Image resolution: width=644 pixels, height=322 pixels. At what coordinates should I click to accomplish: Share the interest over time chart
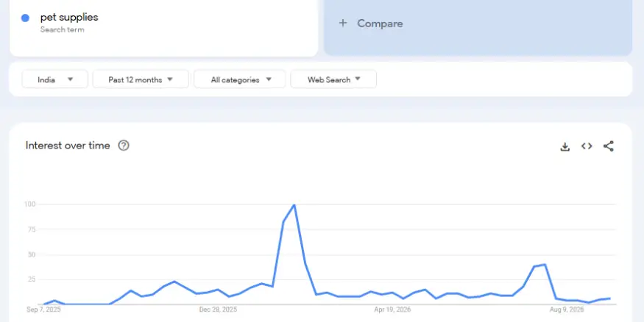click(608, 146)
